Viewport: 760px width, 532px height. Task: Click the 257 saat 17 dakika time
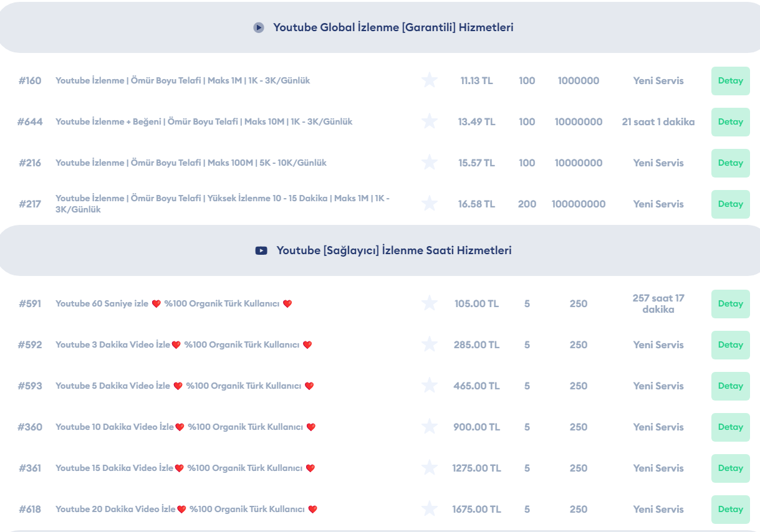658,303
